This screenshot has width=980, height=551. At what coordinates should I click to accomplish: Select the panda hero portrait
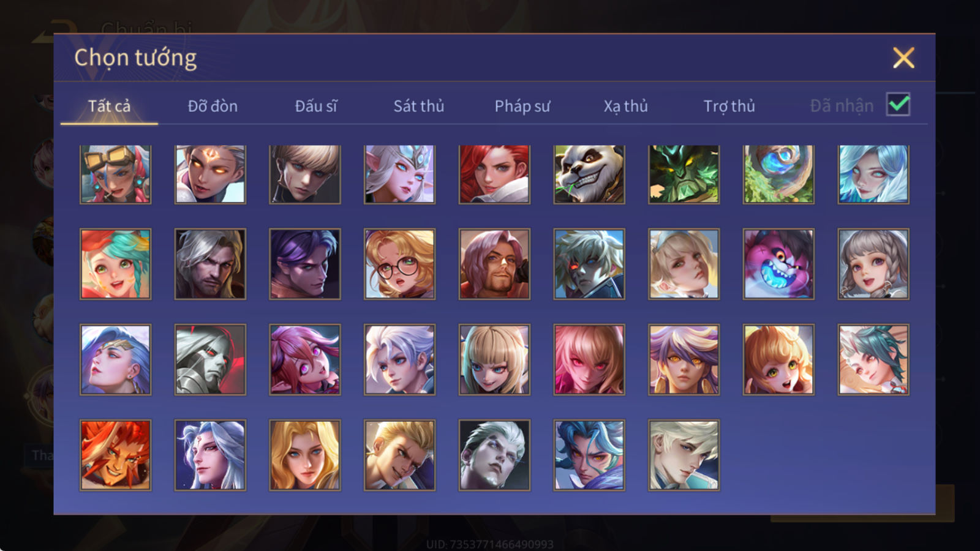point(589,174)
